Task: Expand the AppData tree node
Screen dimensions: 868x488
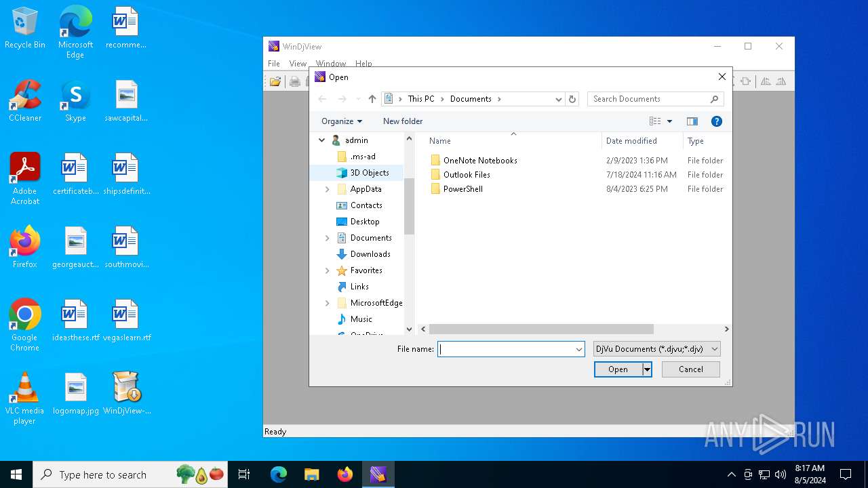Action: point(328,189)
